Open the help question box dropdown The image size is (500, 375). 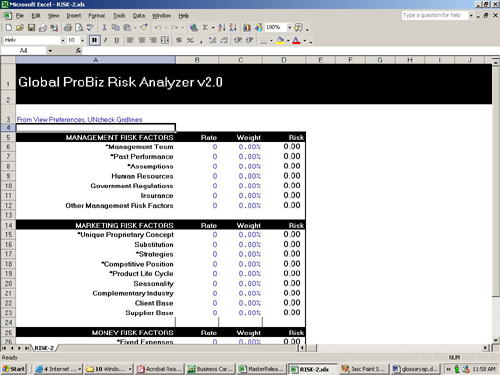(x=471, y=15)
